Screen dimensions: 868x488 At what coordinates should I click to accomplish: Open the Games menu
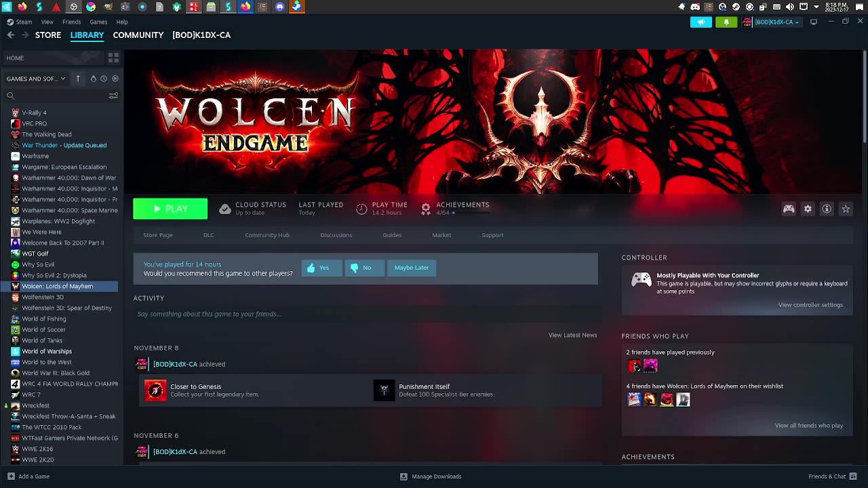pos(98,22)
